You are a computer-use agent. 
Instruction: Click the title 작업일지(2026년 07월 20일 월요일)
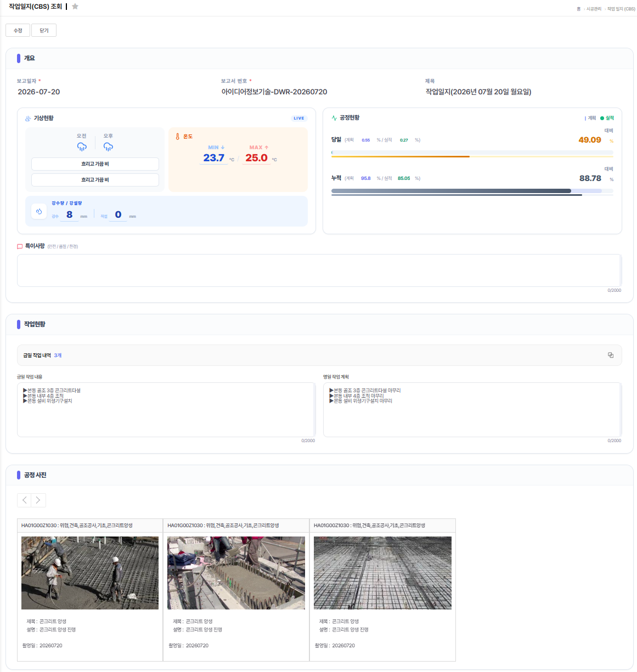pos(478,92)
